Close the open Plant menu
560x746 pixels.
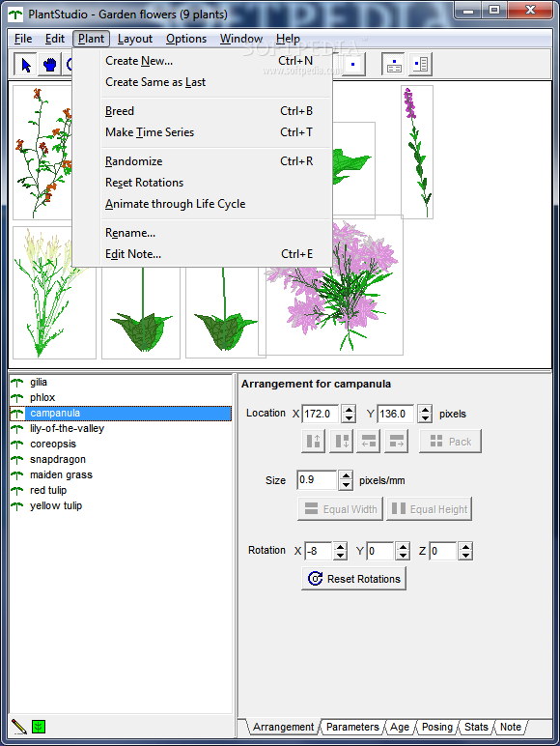91,39
